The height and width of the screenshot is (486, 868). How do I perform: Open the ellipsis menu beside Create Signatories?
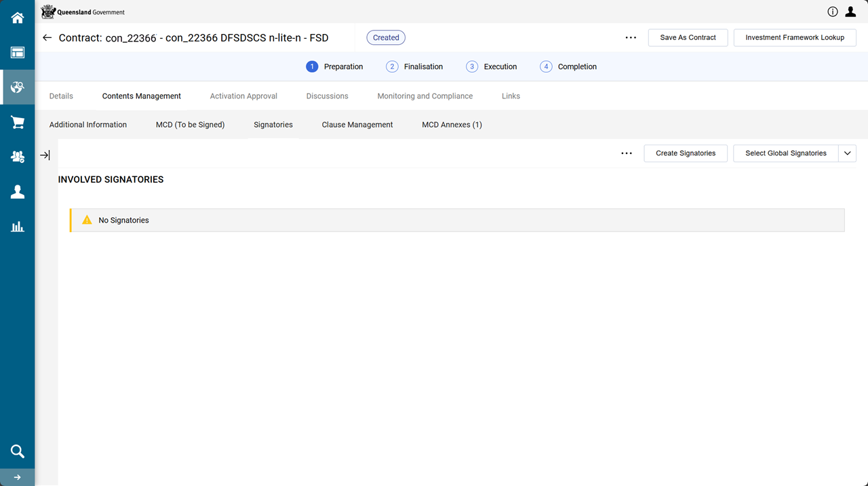click(x=627, y=153)
